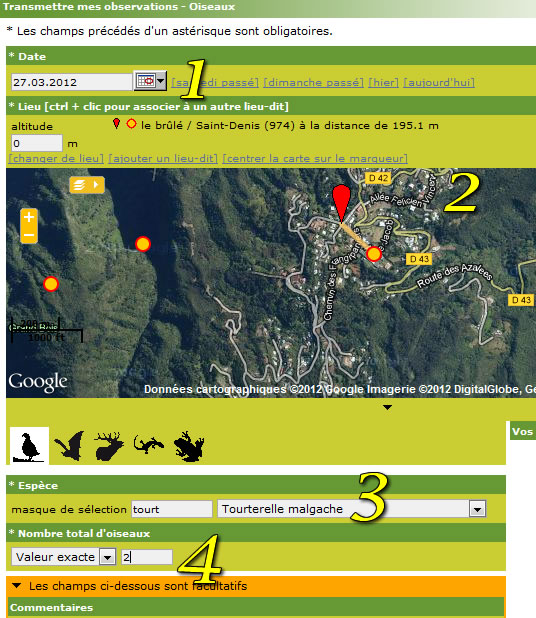Open the map layers selector button
536x618 pixels.
pyautogui.click(x=87, y=185)
